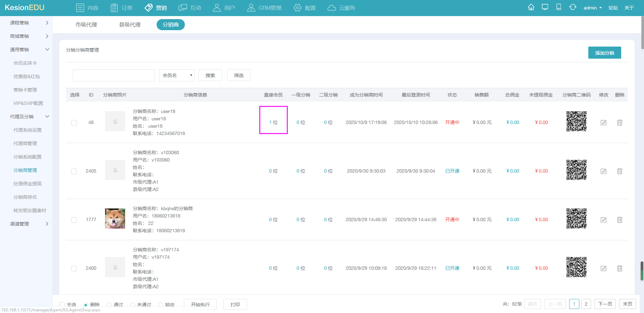Click the desktop monitor preview icon
The width and height of the screenshot is (644, 313).
(545, 7)
